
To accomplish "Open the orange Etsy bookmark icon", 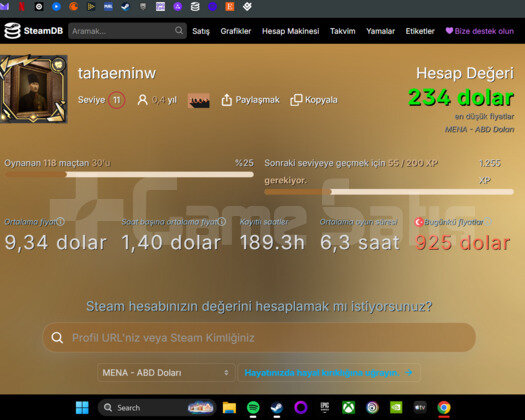I will pos(230,6).
